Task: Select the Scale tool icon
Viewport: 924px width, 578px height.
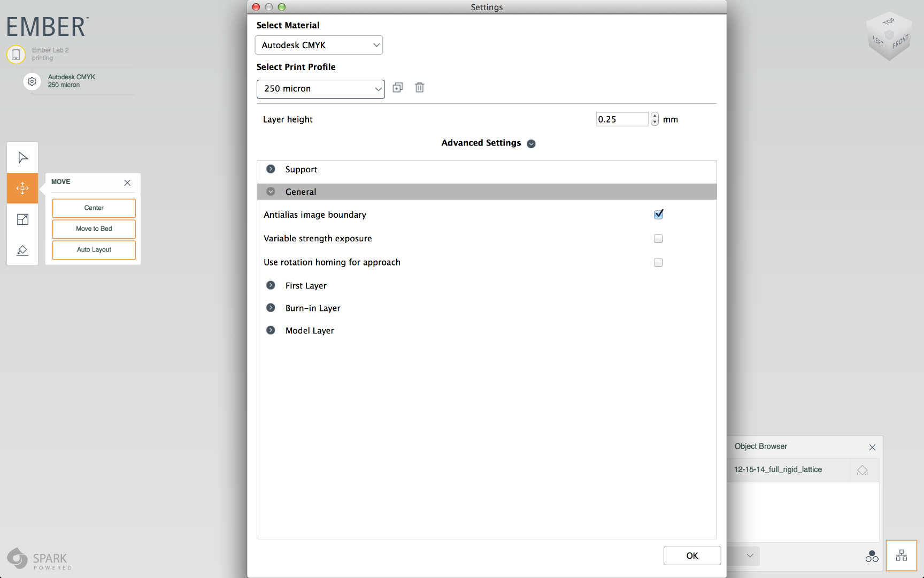Action: 22,219
